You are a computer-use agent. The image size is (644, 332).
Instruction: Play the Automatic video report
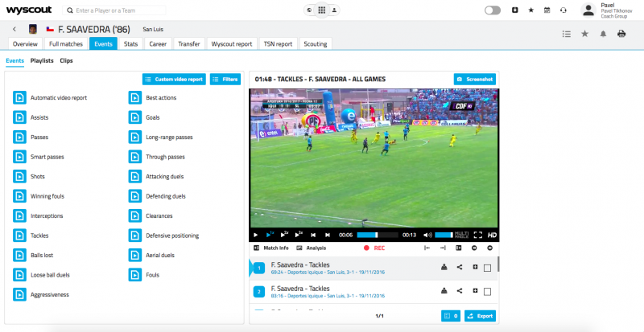[x=19, y=98]
